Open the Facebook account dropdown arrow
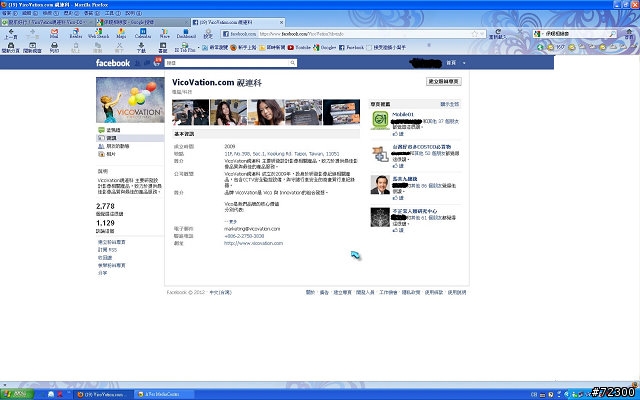640x400 pixels. (464, 63)
